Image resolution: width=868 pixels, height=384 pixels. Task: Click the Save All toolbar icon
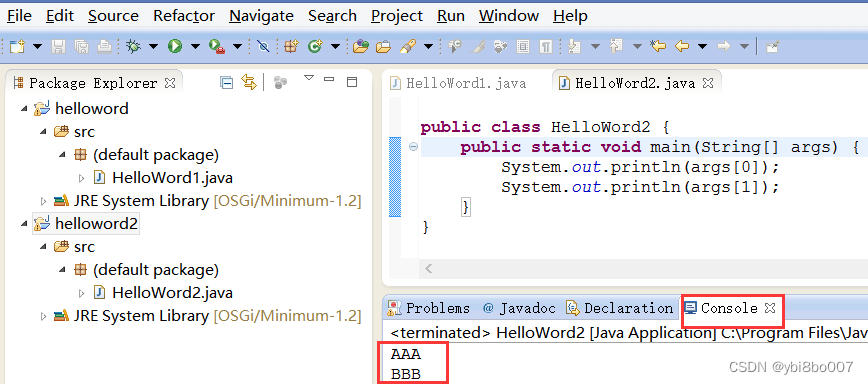click(81, 46)
